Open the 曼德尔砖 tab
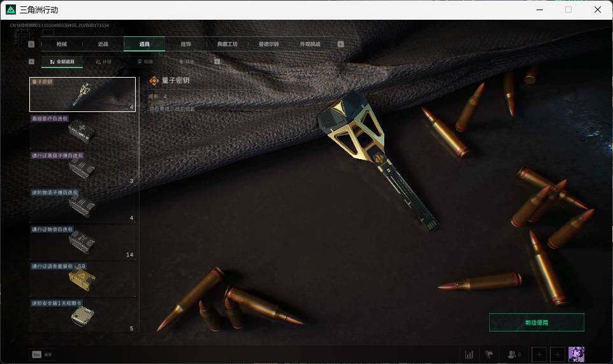This screenshot has height=364, width=613. (268, 44)
